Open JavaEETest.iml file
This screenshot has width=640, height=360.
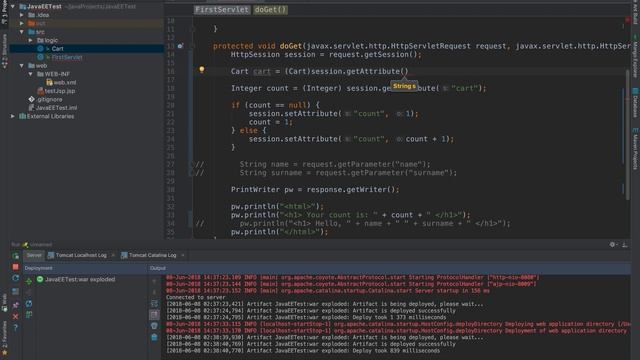pos(56,108)
